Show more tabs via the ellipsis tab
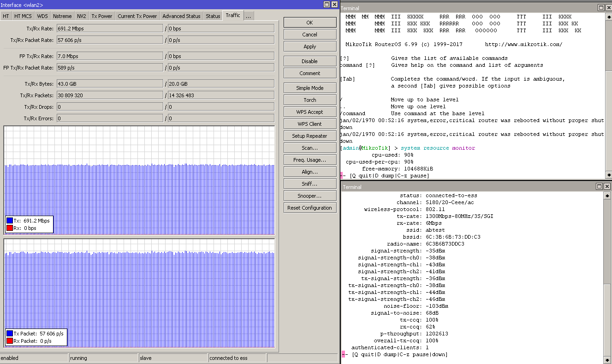This screenshot has height=364, width=612. pyautogui.click(x=248, y=16)
